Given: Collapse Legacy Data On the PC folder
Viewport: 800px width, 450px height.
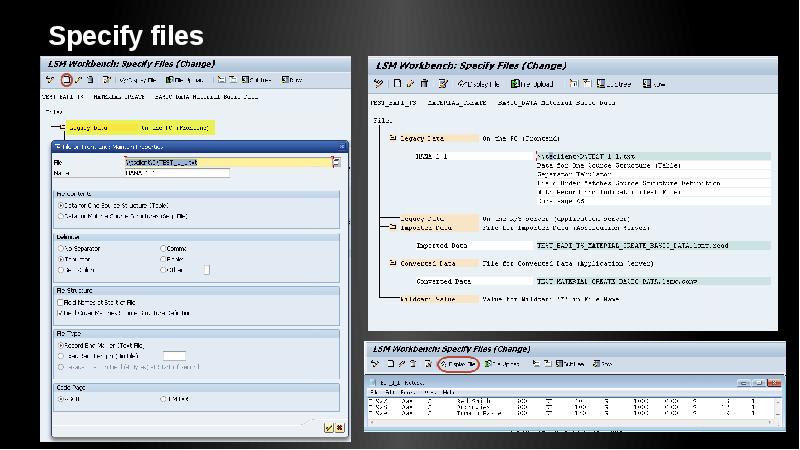Looking at the screenshot, I should 393,138.
